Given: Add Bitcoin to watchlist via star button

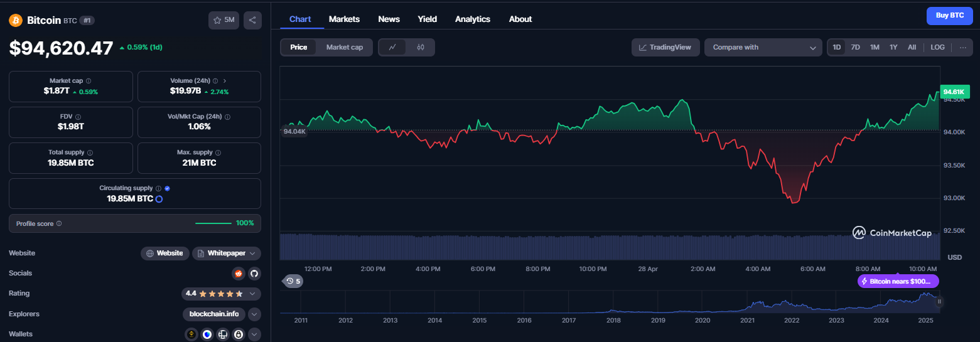Looking at the screenshot, I should 223,20.
